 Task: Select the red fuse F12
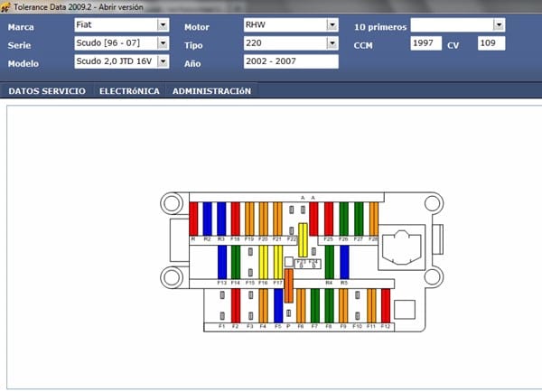pos(386,306)
